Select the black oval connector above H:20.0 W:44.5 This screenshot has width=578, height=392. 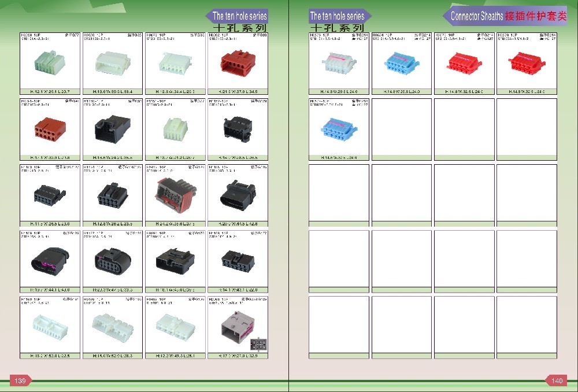(238, 195)
